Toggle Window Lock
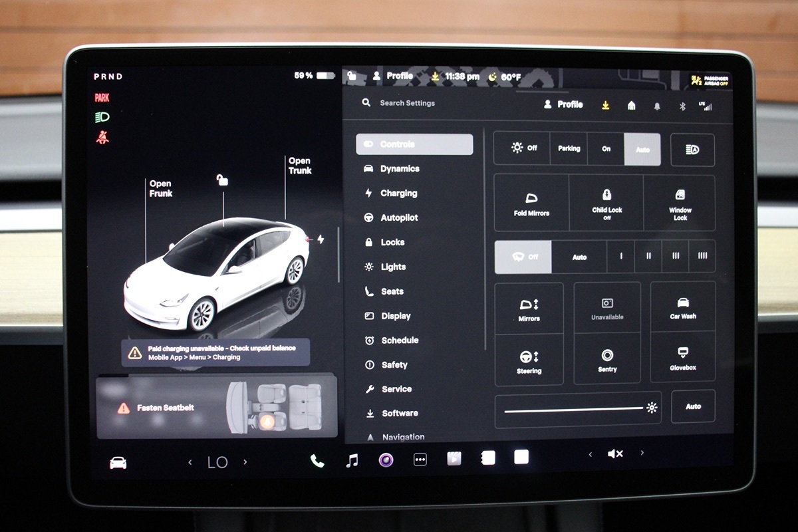798x532 pixels. [680, 203]
